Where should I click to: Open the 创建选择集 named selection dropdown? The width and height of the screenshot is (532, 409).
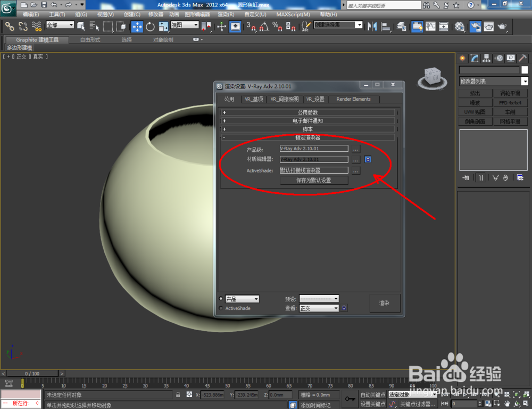tap(338, 25)
